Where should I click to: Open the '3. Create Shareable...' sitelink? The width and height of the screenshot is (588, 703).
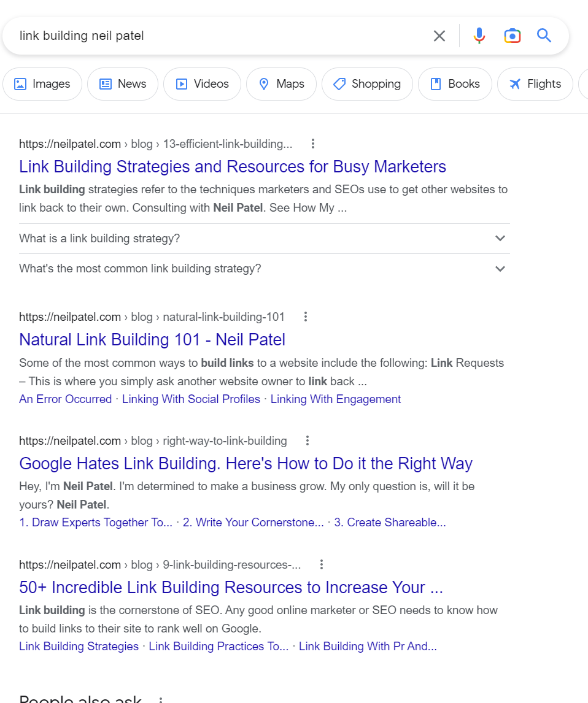(390, 522)
